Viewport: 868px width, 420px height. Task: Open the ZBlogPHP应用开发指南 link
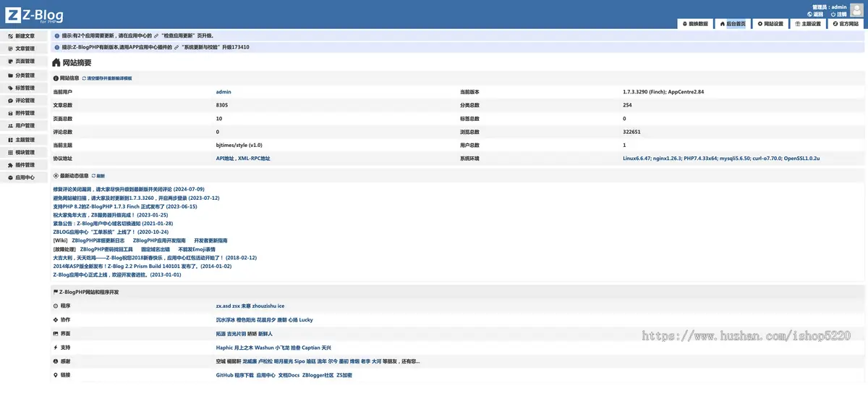(x=159, y=240)
